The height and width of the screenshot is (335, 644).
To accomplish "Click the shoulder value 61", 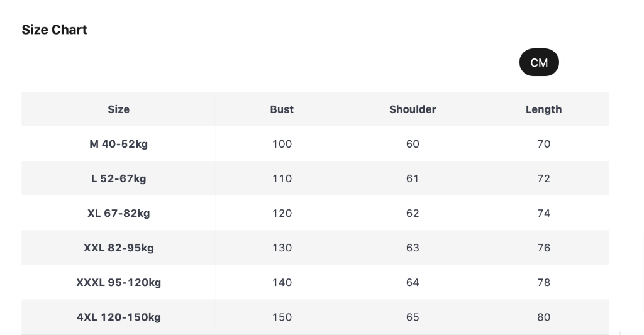I will click(x=413, y=178).
